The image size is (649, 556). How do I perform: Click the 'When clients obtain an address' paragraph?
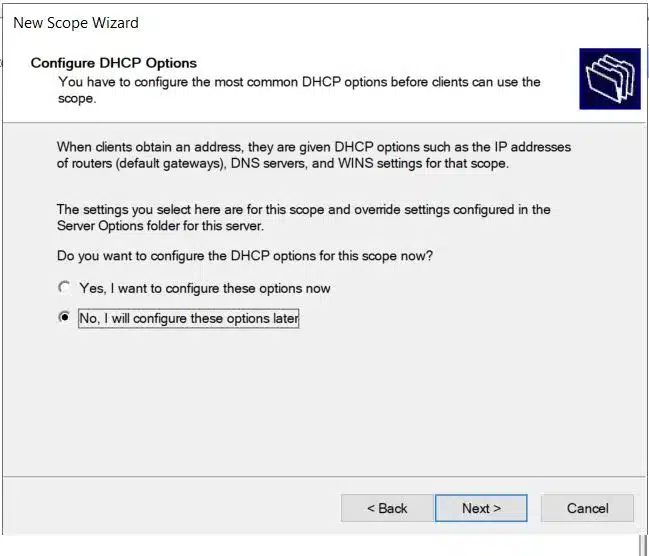[313, 147]
